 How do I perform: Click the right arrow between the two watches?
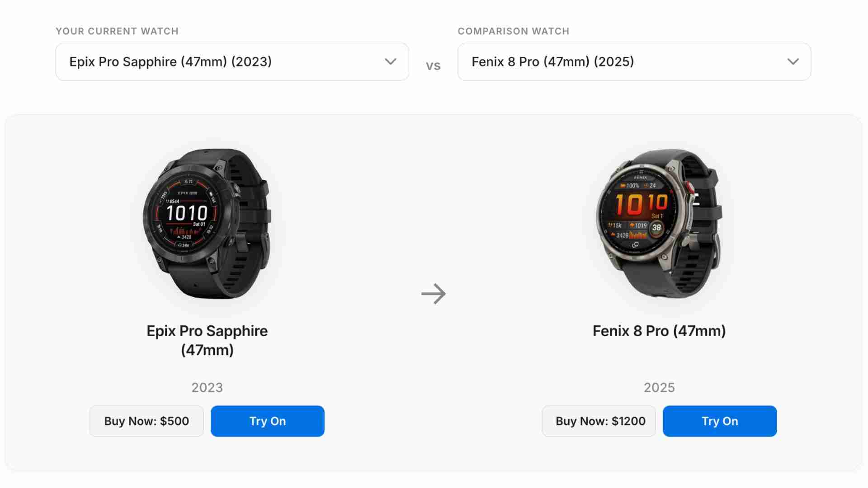[x=434, y=294]
